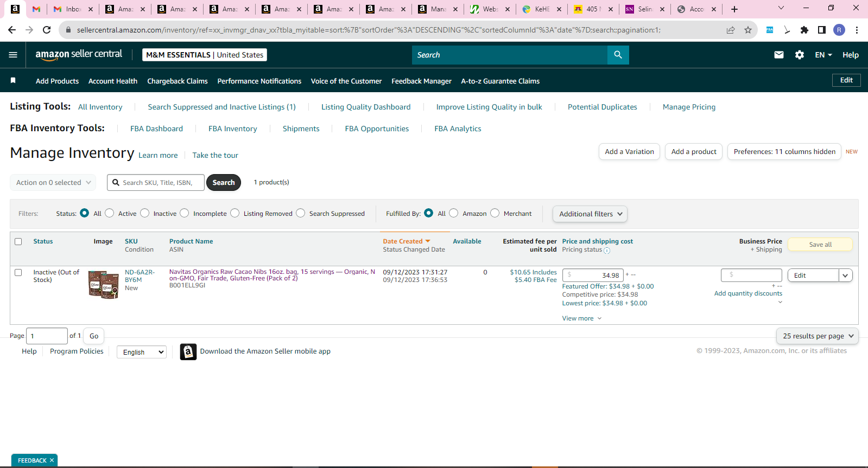The height and width of the screenshot is (468, 868).
Task: Open the Seller Central hamburger menu
Action: (13, 55)
